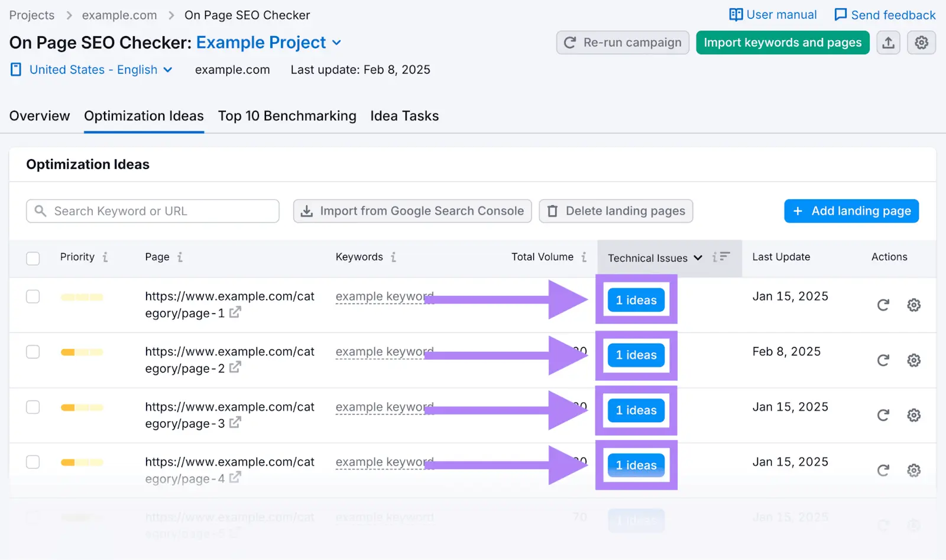Switch to the Top 10 Benchmarking tab
This screenshot has height=560, width=946.
pyautogui.click(x=287, y=116)
